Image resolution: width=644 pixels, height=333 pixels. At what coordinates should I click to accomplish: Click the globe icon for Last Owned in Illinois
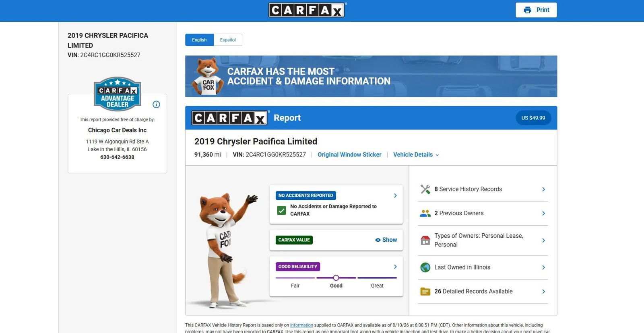pos(425,267)
